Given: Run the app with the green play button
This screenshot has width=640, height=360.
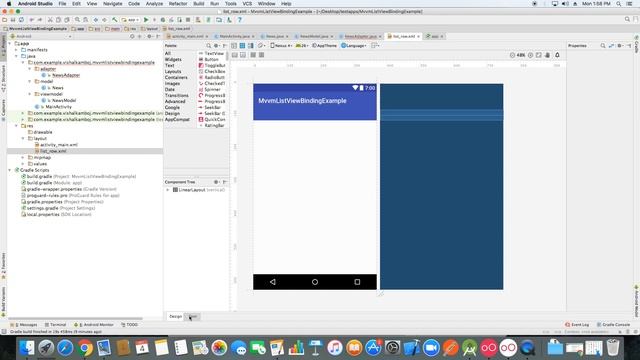Looking at the screenshot, I should [x=146, y=20].
